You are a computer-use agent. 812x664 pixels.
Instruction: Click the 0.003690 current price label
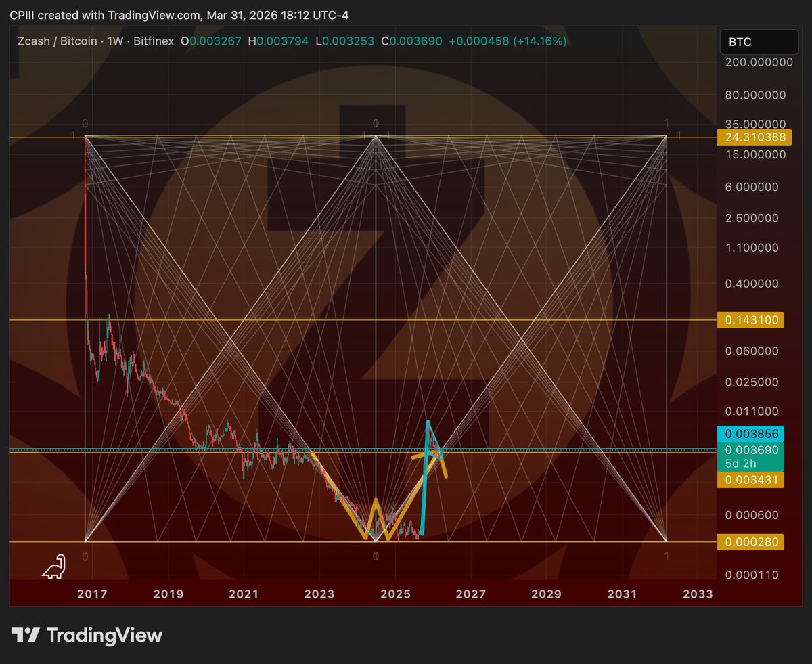(x=750, y=449)
